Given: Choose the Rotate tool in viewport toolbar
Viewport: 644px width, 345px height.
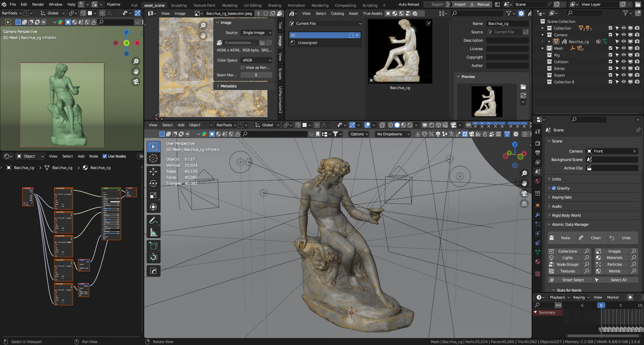Looking at the screenshot, I should click(153, 184).
